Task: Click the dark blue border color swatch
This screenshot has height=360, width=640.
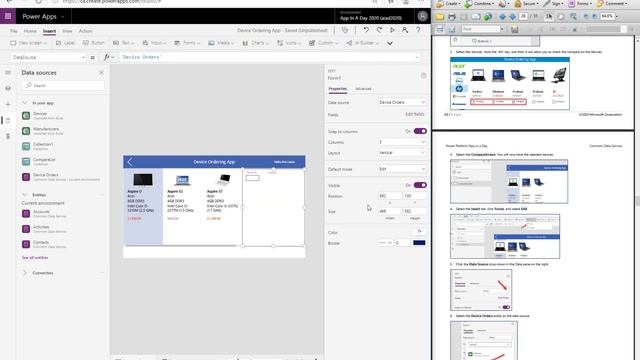Action: tap(419, 243)
